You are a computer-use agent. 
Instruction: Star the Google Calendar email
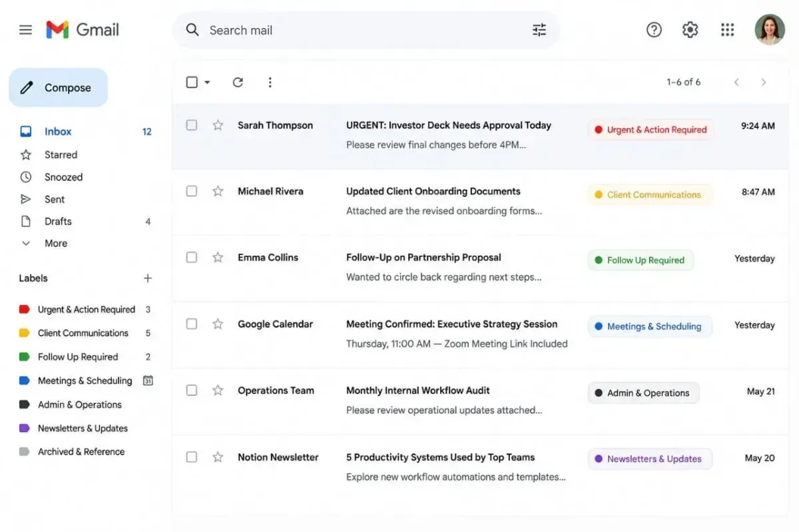[x=218, y=324]
